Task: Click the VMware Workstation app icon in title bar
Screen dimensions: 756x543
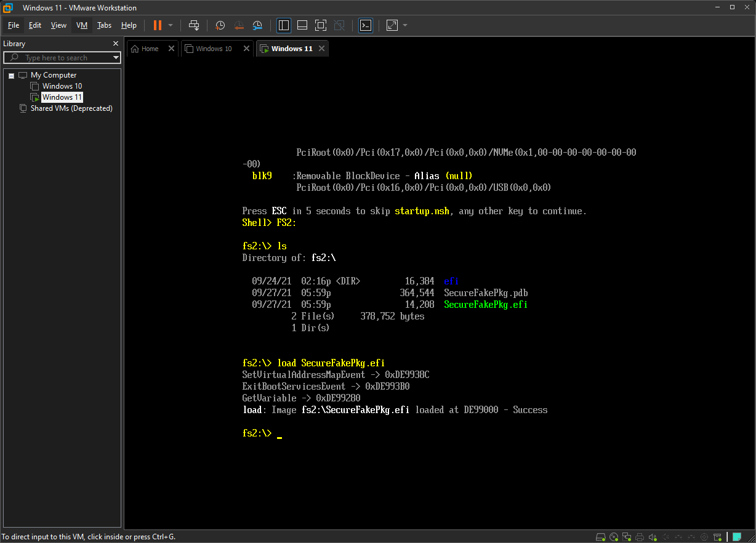Action: pyautogui.click(x=9, y=8)
